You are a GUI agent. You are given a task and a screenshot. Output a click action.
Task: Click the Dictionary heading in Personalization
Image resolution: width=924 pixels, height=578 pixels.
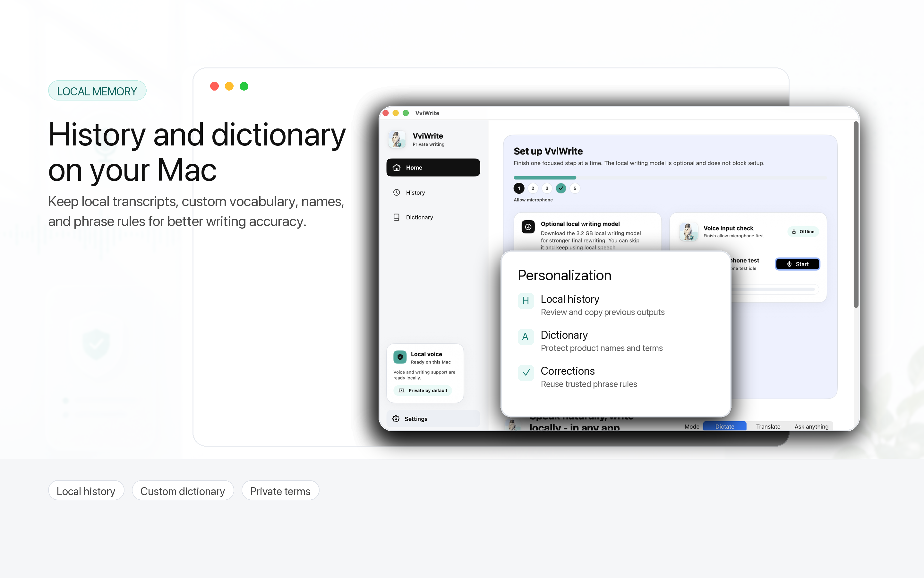tap(564, 335)
